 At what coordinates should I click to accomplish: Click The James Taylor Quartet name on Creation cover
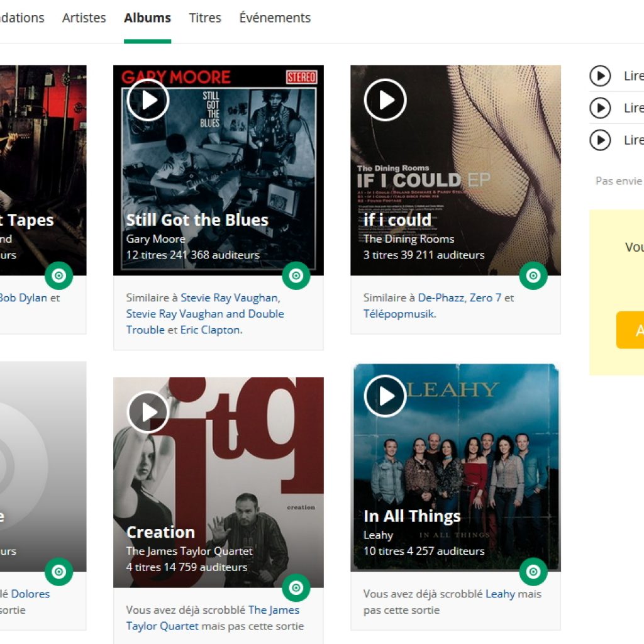[x=189, y=551]
